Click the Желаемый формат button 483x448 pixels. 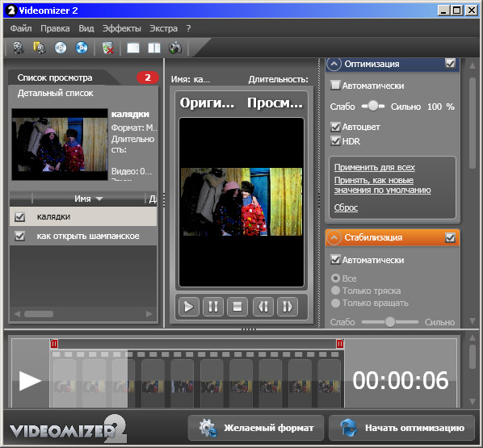pos(256,428)
